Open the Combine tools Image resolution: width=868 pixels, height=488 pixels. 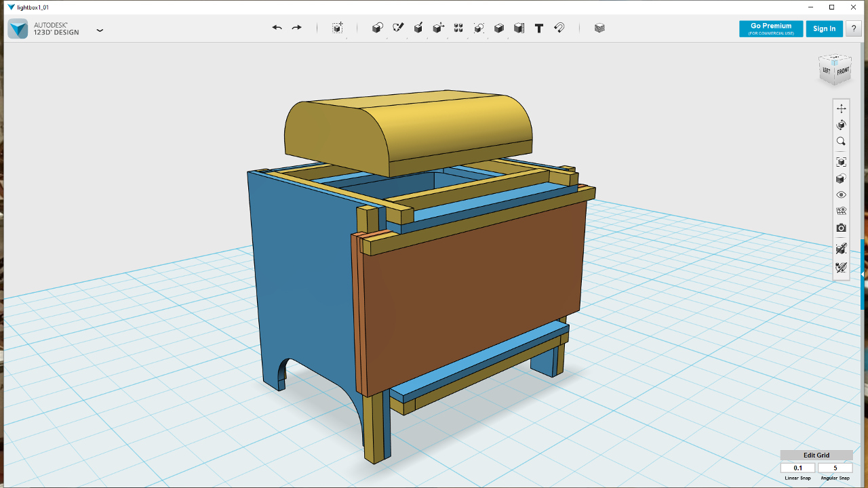pyautogui.click(x=499, y=28)
